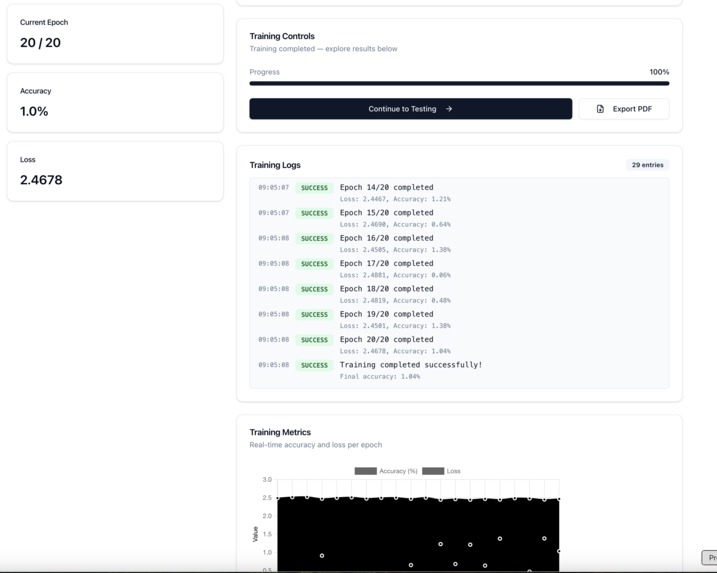The height and width of the screenshot is (573, 717).
Task: Toggle the Loss legend swatch
Action: 433,471
